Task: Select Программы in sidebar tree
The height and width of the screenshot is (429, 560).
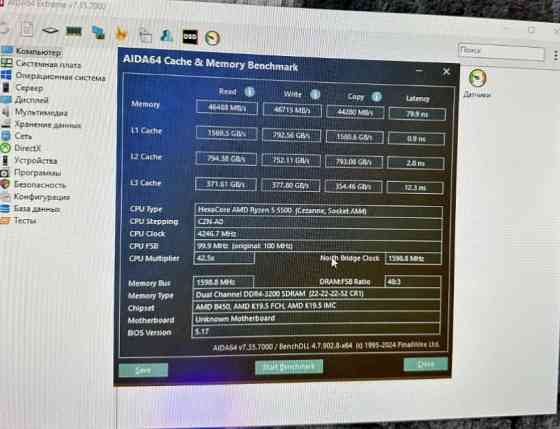Action: click(x=38, y=173)
